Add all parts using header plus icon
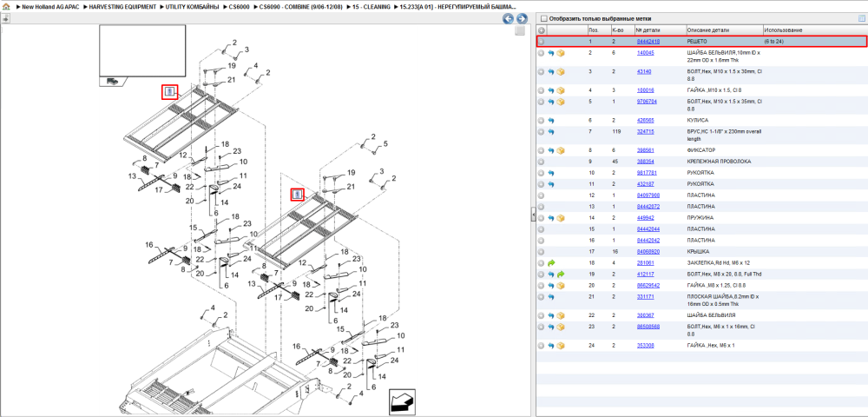Screen dimensions: 868x417 click(542, 30)
